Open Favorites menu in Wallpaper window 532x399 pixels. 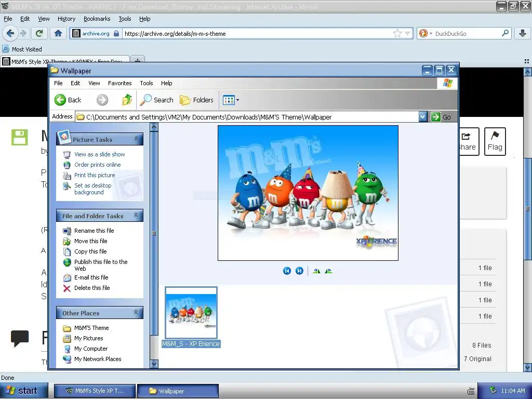coord(120,83)
